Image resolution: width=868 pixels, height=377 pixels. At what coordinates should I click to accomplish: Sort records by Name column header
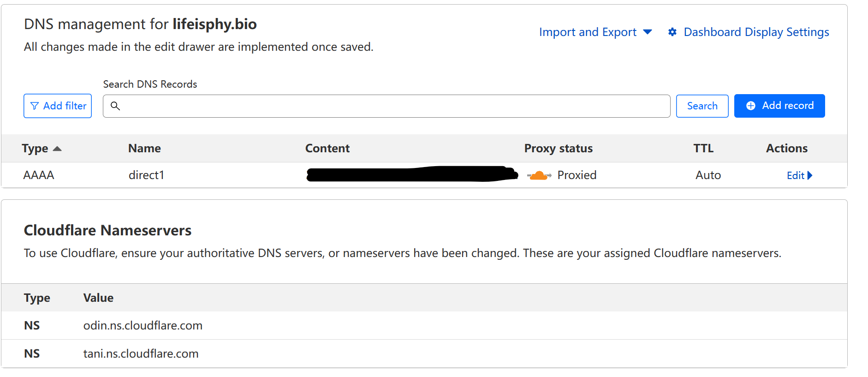[x=144, y=148]
